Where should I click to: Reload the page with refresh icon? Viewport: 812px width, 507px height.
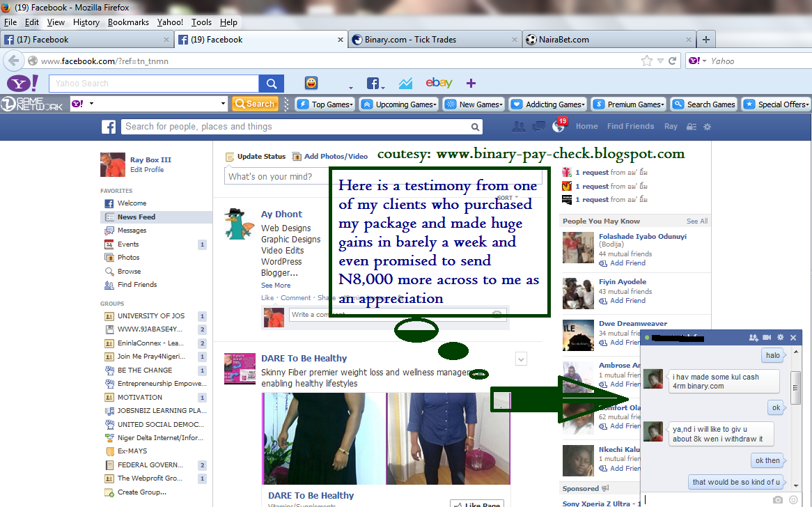(x=672, y=61)
